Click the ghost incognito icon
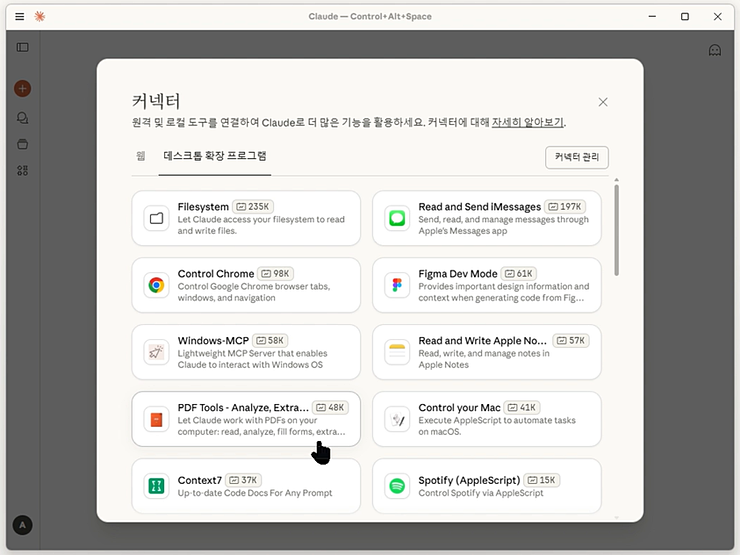 click(715, 50)
